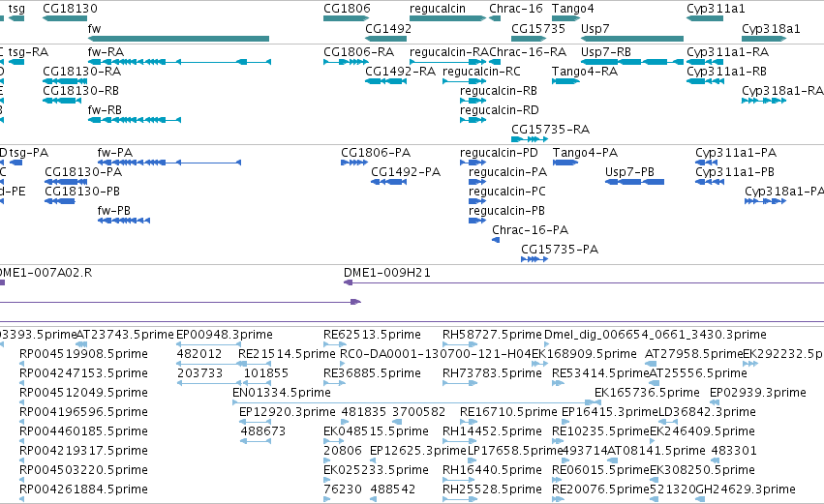Click the RH58727.5prime EST label

pos(492,335)
